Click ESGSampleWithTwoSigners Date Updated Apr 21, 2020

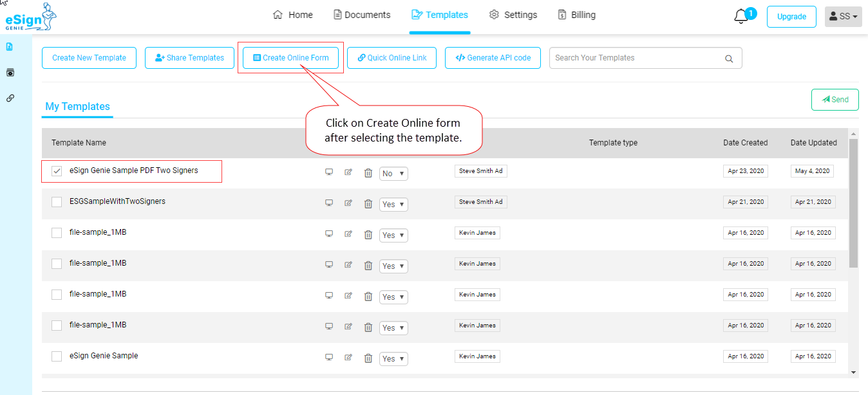pos(813,202)
